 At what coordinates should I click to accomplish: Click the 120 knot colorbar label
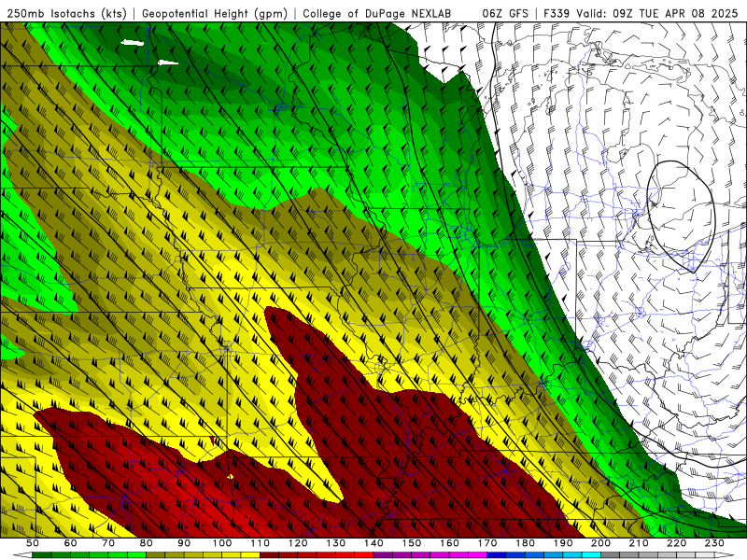point(298,543)
